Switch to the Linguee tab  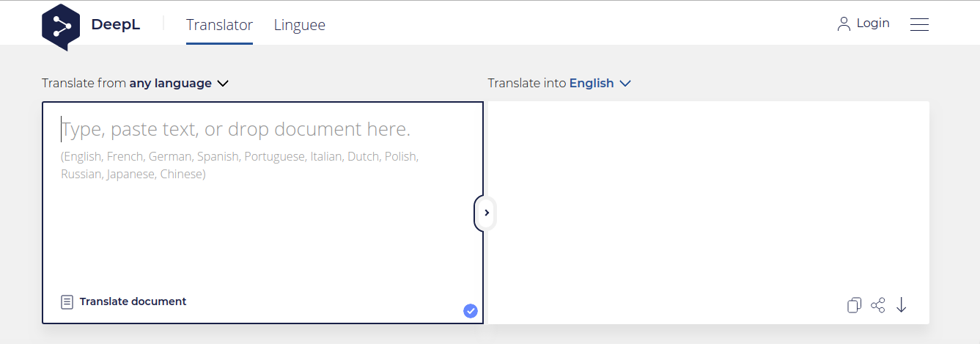300,25
